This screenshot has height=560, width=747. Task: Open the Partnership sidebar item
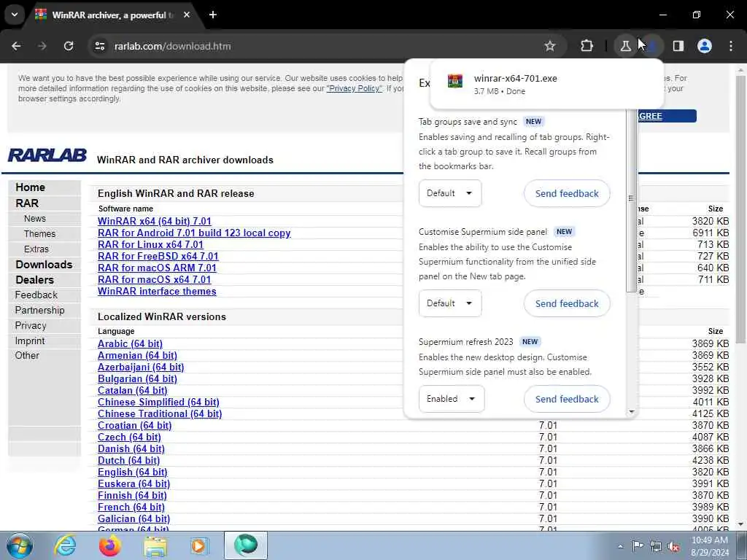pos(39,311)
